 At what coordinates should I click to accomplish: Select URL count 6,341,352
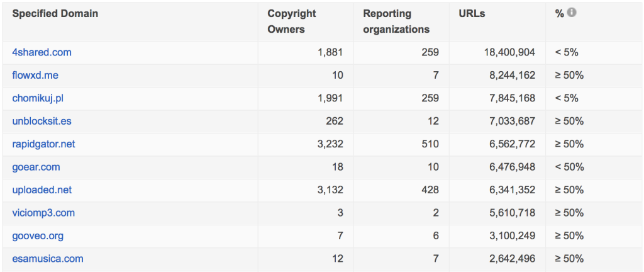coord(513,190)
